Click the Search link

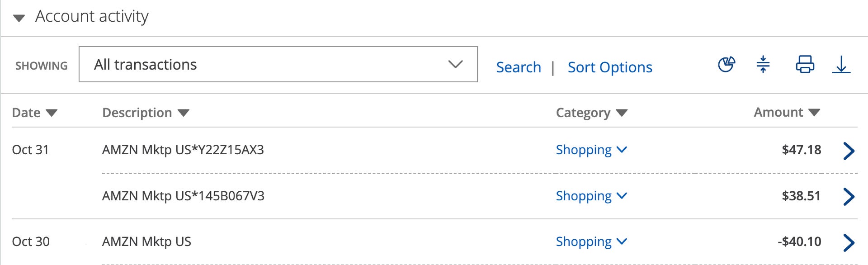(x=519, y=67)
